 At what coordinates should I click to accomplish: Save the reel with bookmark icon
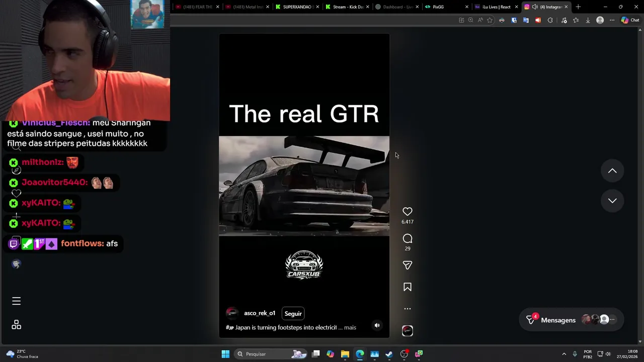(x=408, y=287)
